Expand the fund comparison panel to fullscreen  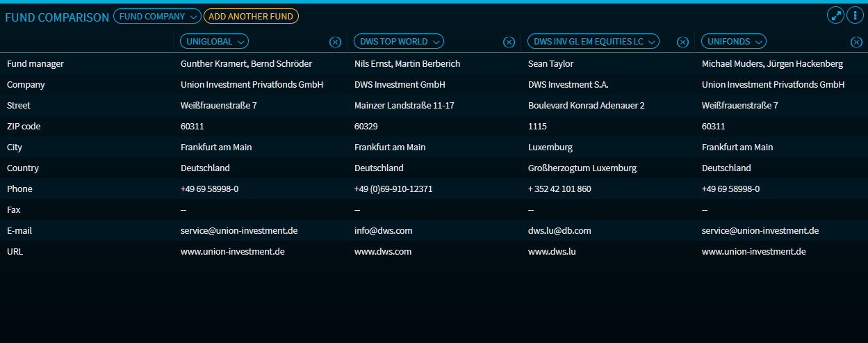point(835,15)
